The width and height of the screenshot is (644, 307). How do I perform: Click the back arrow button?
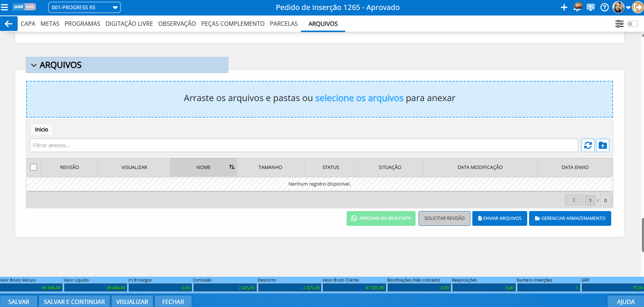point(8,24)
